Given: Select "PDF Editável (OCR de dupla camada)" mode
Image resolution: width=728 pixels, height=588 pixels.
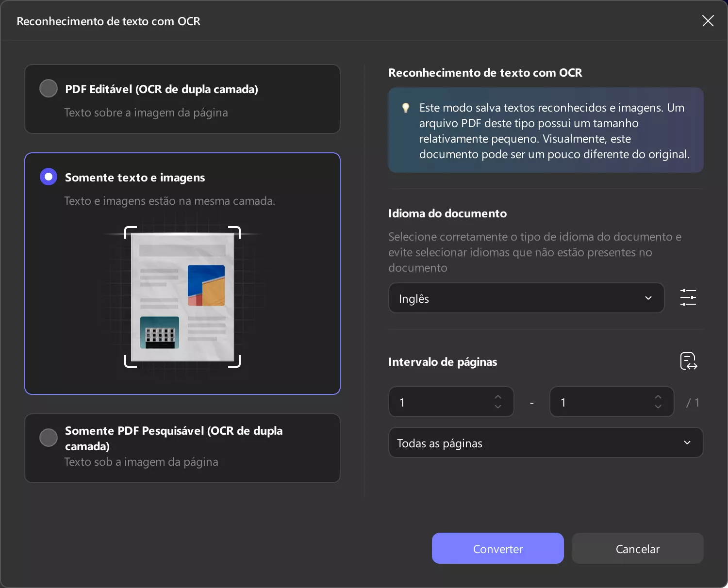Looking at the screenshot, I should 48,88.
